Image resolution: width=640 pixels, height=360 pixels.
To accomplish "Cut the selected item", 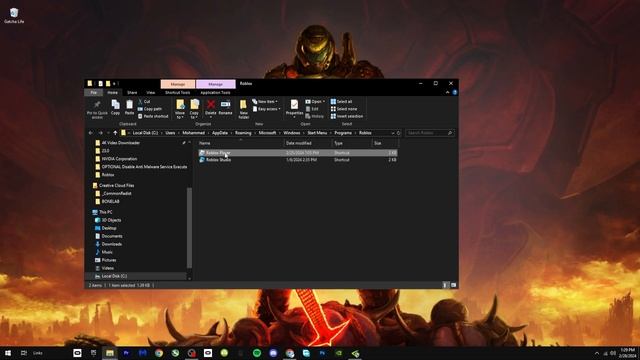I will [x=144, y=101].
